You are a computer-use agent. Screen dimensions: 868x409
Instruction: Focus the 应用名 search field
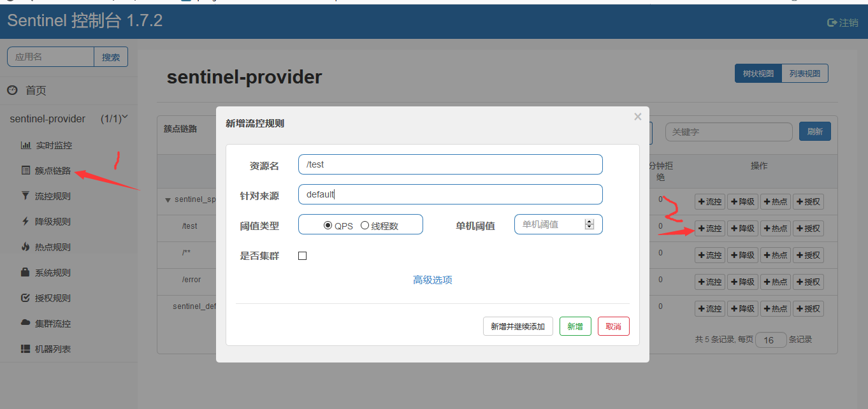coord(51,57)
